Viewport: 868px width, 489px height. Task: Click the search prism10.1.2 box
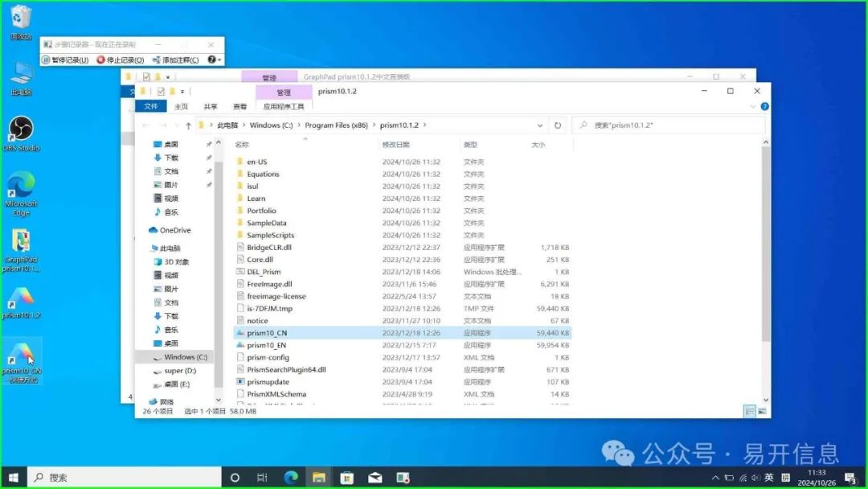tap(669, 125)
